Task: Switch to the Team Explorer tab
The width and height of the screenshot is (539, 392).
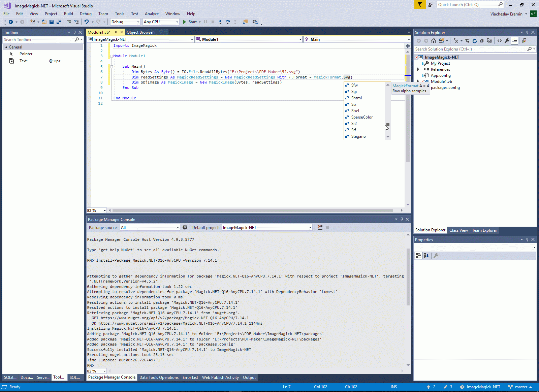Action: point(484,230)
